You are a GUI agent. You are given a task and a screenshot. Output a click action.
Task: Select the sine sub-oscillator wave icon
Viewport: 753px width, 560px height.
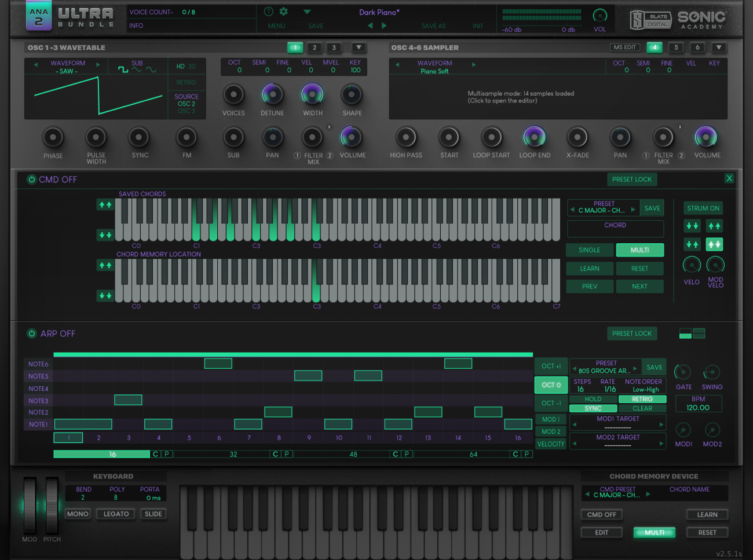tap(151, 70)
